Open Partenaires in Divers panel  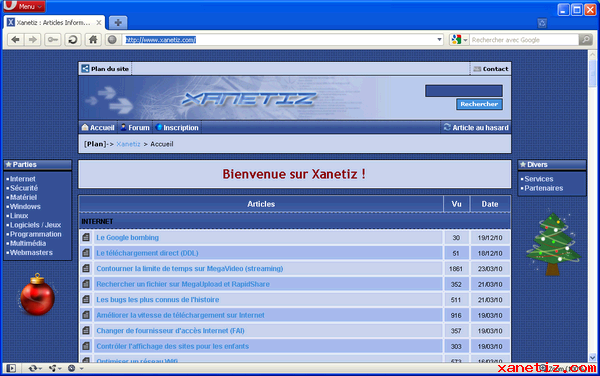[544, 188]
